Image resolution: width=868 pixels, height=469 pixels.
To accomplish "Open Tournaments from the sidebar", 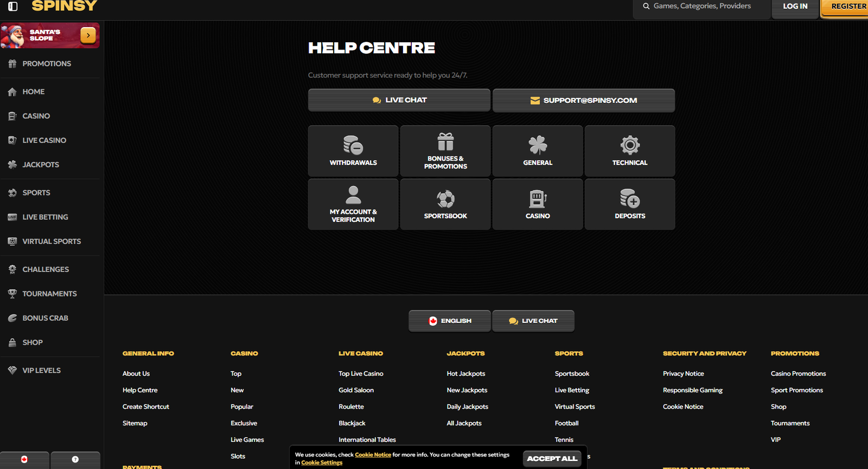I will pos(49,294).
